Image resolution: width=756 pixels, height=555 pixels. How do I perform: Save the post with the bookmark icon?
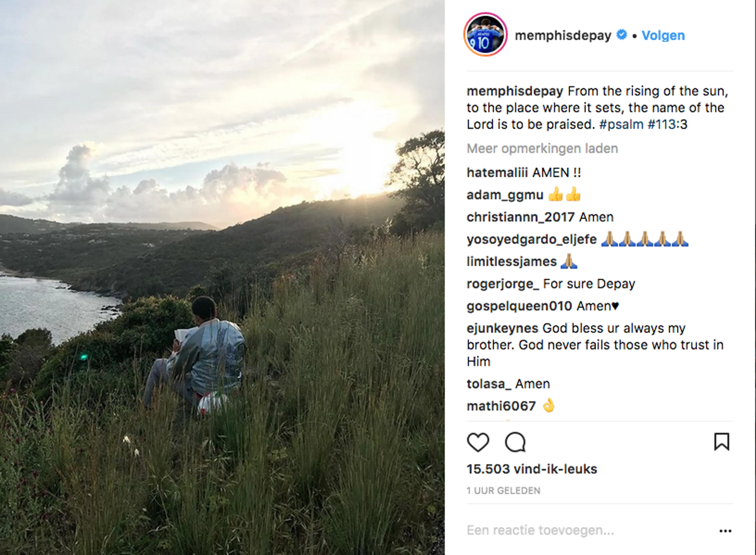721,442
